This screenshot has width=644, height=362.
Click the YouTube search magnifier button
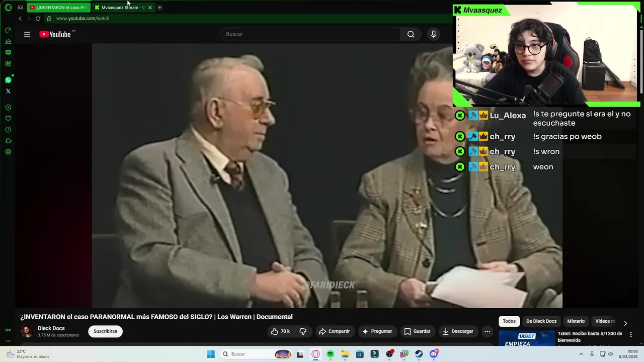411,34
